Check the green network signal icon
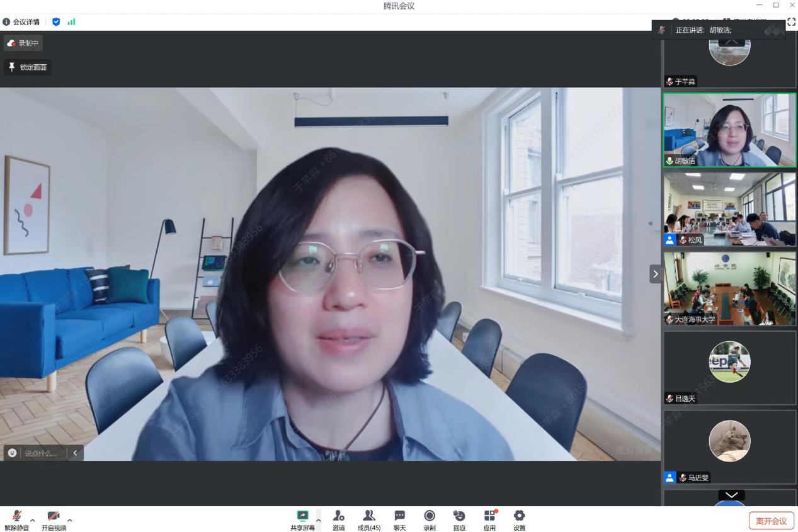The image size is (798, 532). (x=71, y=22)
